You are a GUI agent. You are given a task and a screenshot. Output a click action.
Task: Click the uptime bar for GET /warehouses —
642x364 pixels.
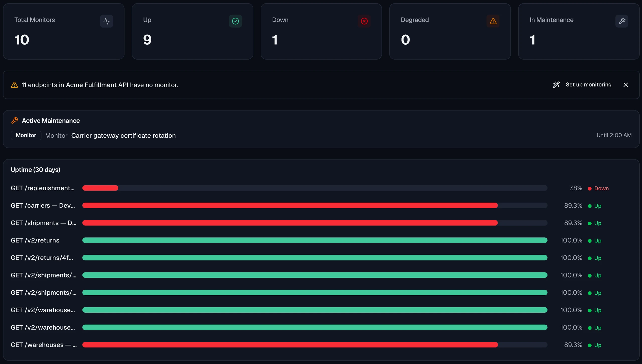(315, 345)
